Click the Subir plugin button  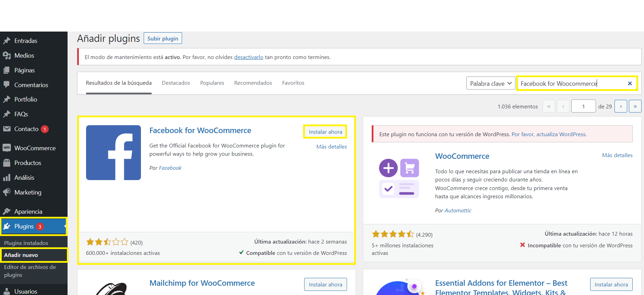163,38
